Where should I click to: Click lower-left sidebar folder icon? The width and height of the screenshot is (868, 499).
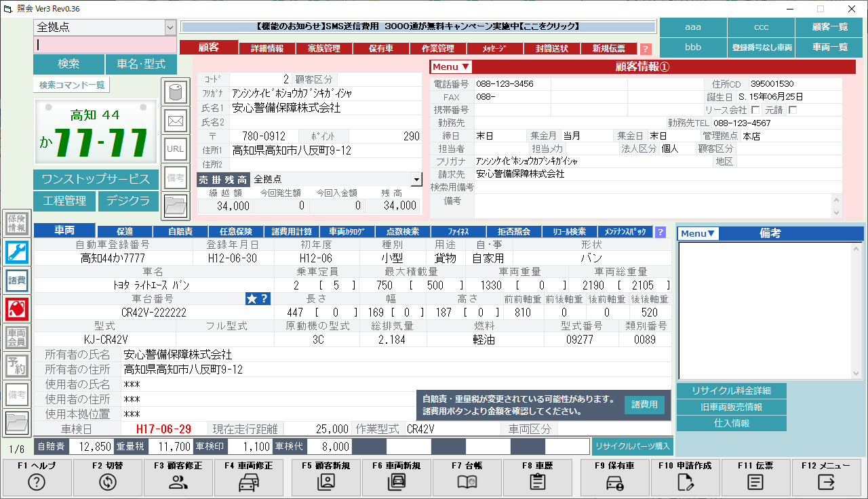pyautogui.click(x=16, y=423)
